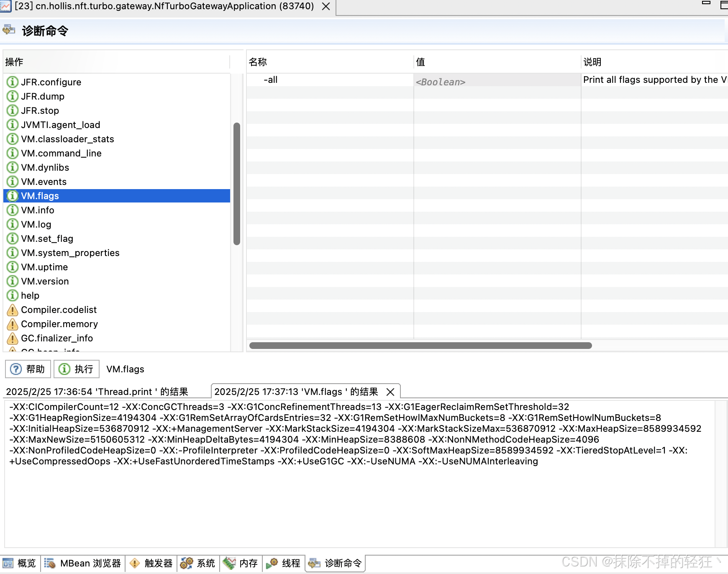Switch to the Thread.print results tab
Screen dimensions: 728x574
(96, 392)
